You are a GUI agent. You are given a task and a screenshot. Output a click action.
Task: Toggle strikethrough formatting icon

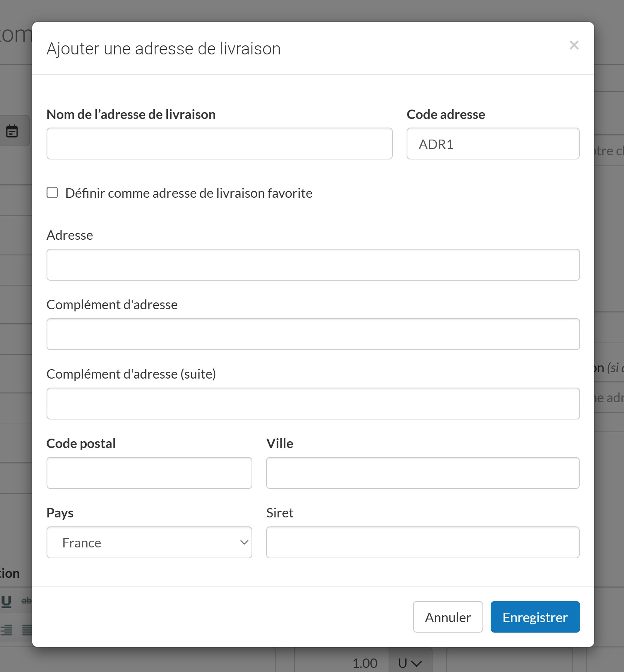(26, 601)
